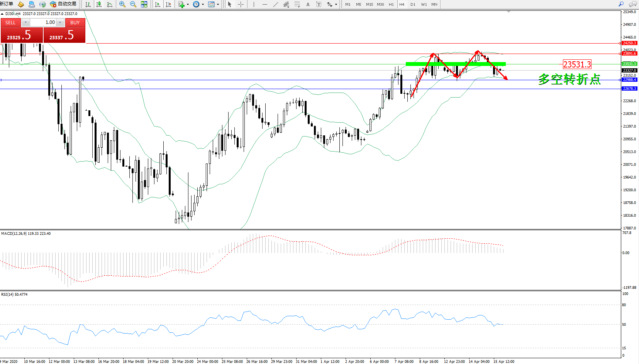
Task: Switch to the M15 timeframe
Action: pos(370,4)
